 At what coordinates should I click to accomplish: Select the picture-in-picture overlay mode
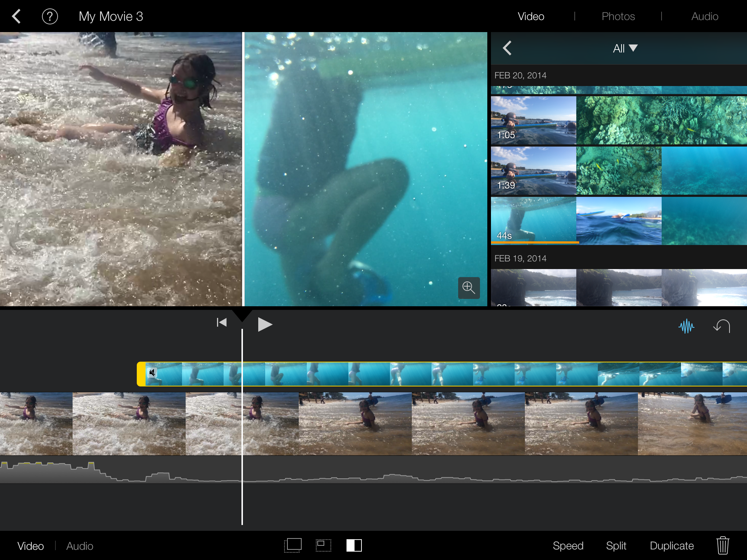(323, 545)
